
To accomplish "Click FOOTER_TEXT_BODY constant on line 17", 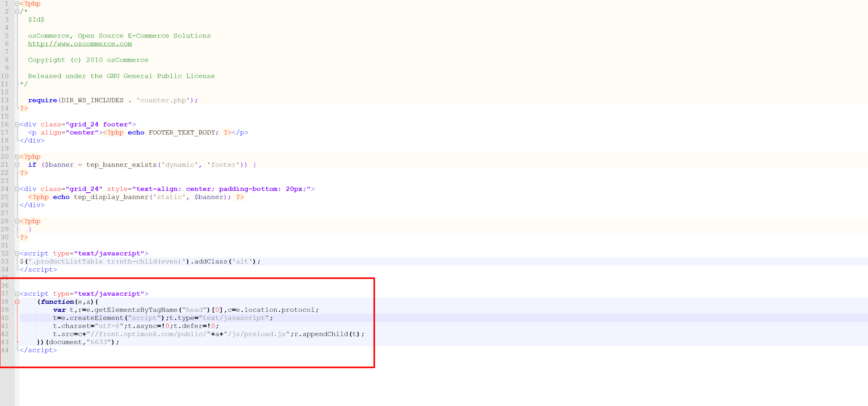I will tap(181, 133).
